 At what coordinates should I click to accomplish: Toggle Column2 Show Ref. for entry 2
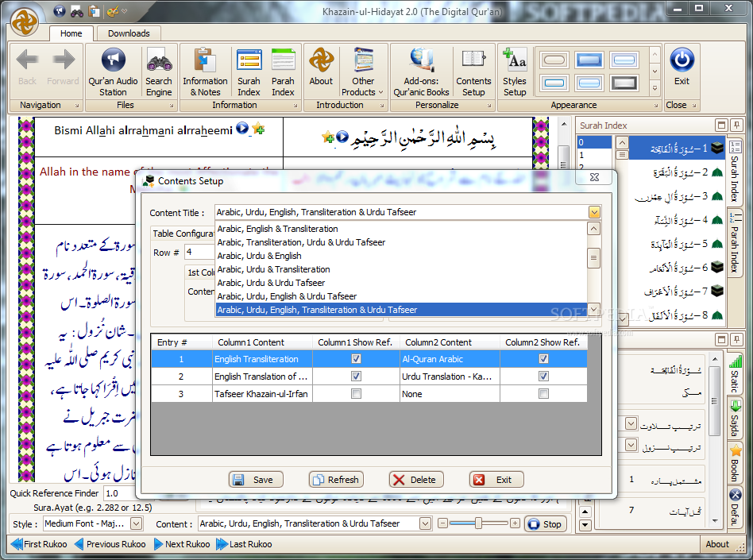click(x=543, y=376)
